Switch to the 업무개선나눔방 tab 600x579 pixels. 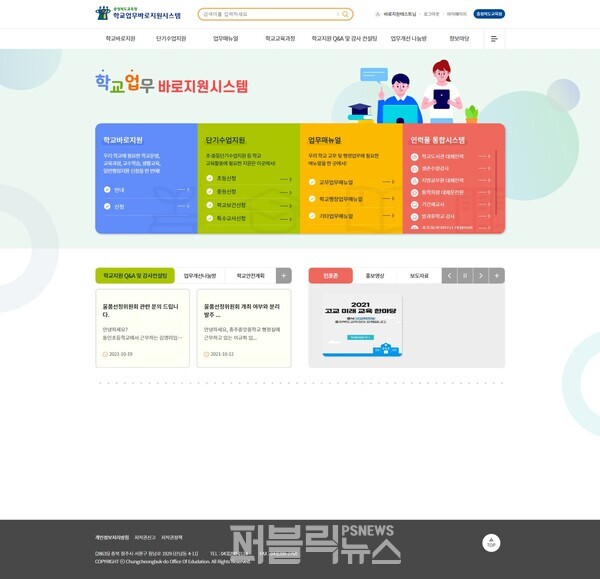click(200, 276)
